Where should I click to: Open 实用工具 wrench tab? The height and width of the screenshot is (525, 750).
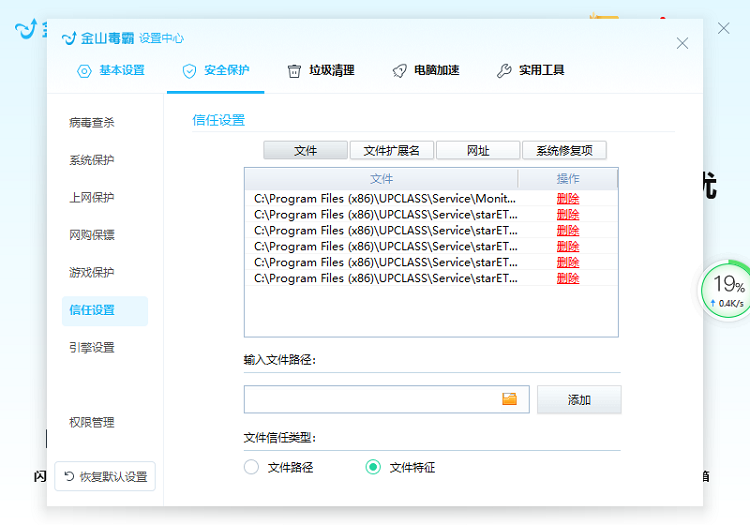click(530, 71)
